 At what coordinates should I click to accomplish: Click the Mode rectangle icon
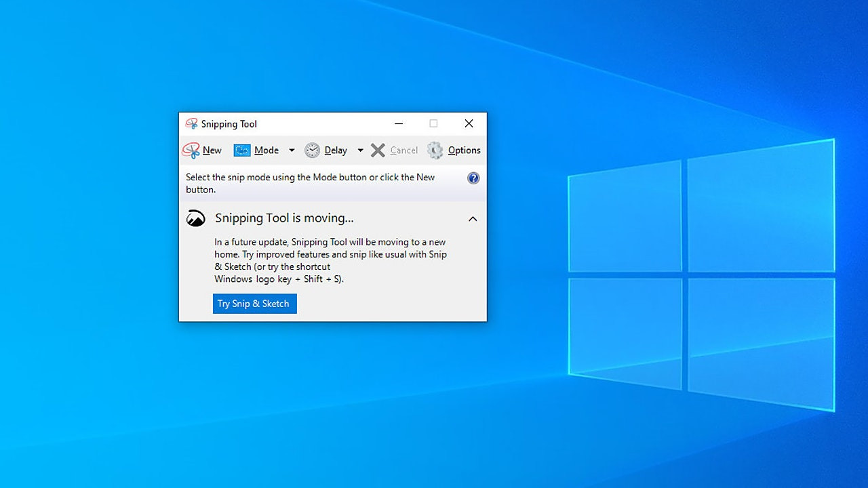[x=242, y=150]
